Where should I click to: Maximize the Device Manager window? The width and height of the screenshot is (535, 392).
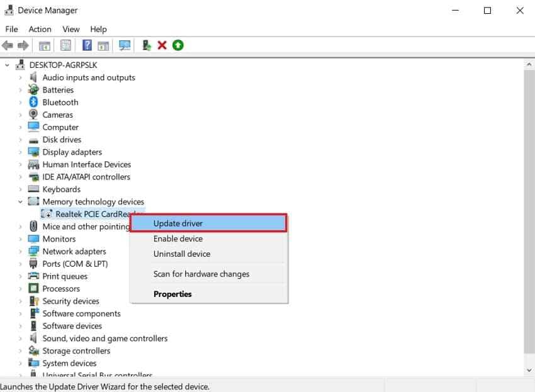click(488, 11)
